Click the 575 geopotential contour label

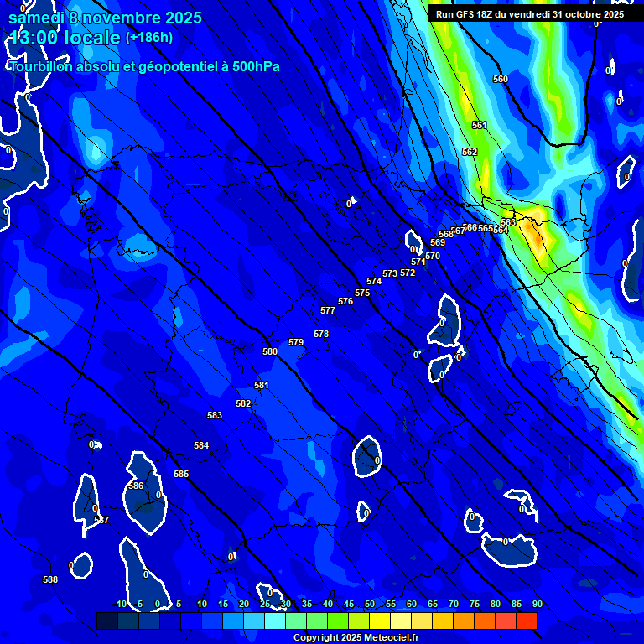pyautogui.click(x=362, y=293)
